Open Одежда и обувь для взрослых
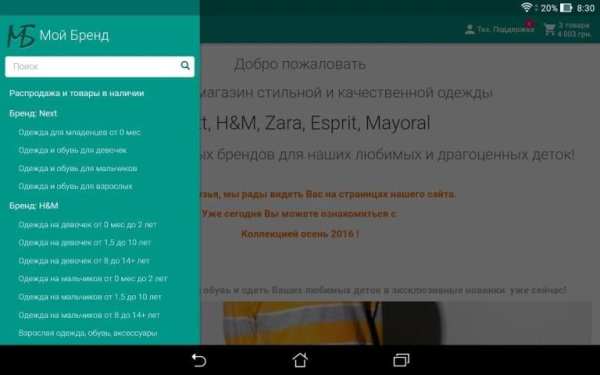The height and width of the screenshot is (375, 600). coord(75,186)
